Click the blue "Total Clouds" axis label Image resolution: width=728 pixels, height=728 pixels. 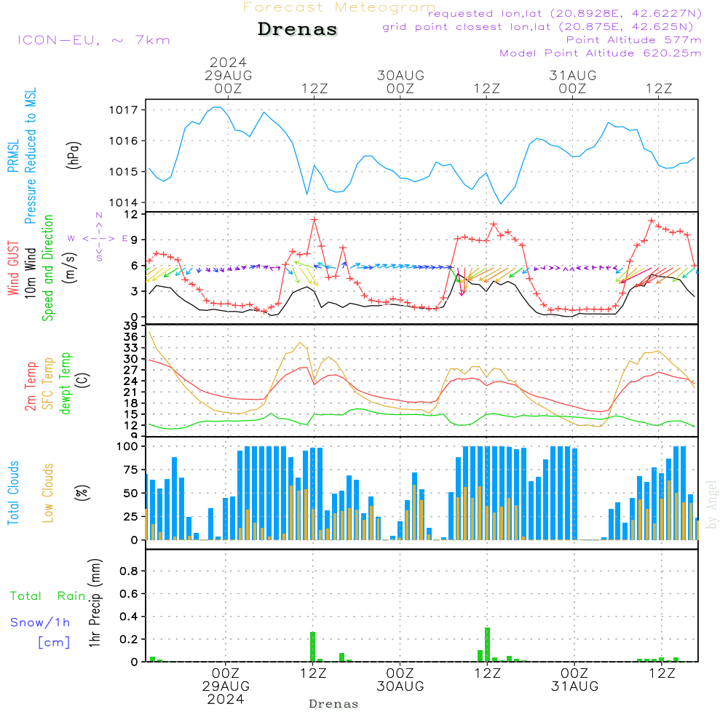pyautogui.click(x=13, y=493)
